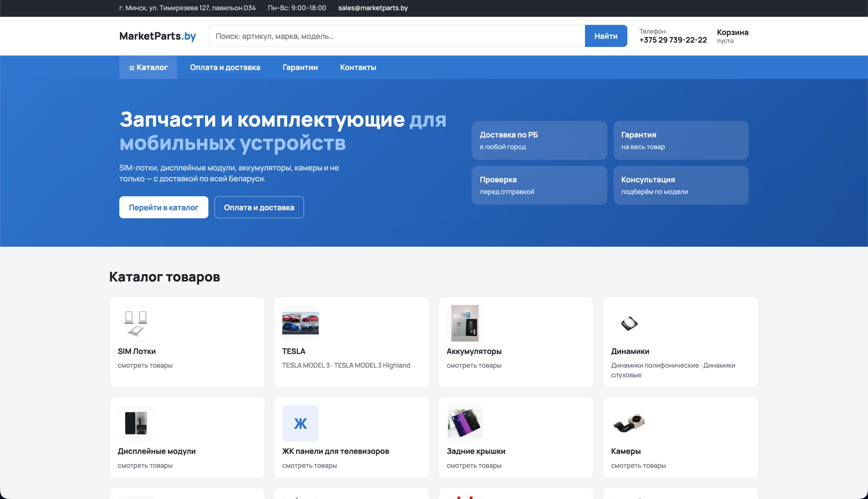Image resolution: width=868 pixels, height=499 pixels.
Task: Open the Каталог menu with hamburger icon
Action: (148, 67)
